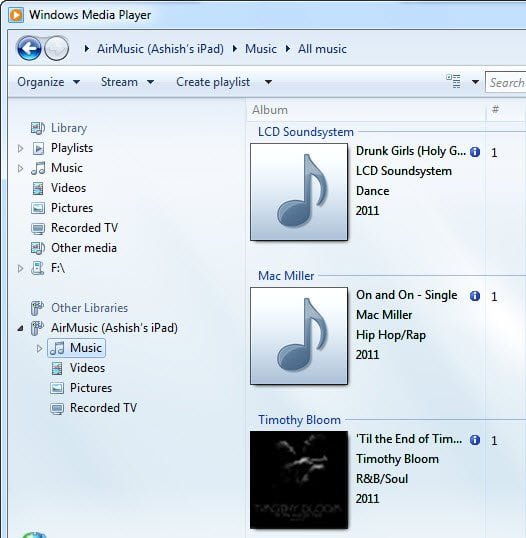
Task: Select the LCD Soundsystem album art thumbnail
Action: 299,192
